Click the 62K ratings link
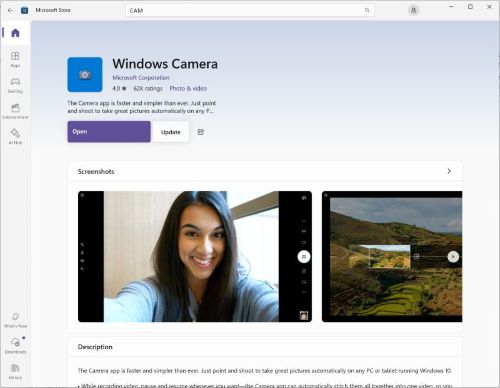The width and height of the screenshot is (500, 388). (148, 88)
